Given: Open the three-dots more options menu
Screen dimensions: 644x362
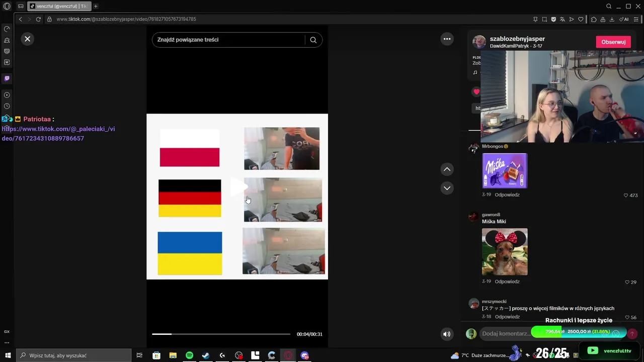Looking at the screenshot, I should (x=447, y=39).
